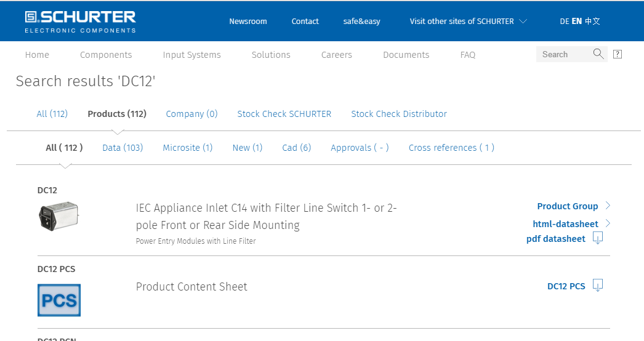The width and height of the screenshot is (644, 341).
Task: Select the Products (112) tab
Action: [117, 114]
